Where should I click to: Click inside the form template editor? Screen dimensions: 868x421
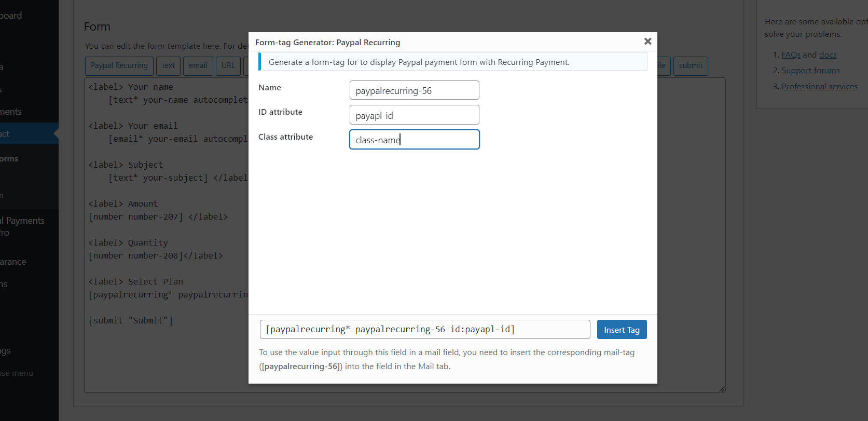tap(166, 353)
